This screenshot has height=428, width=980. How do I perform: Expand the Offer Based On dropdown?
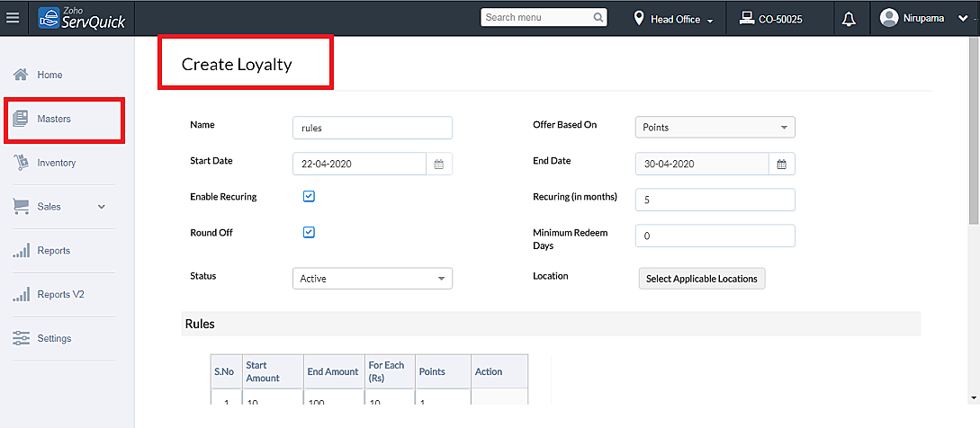715,128
